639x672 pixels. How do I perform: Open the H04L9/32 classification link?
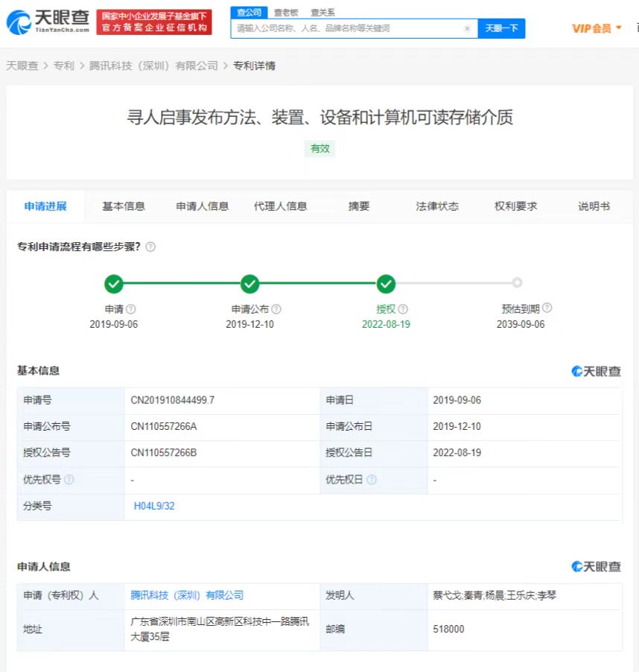(153, 507)
